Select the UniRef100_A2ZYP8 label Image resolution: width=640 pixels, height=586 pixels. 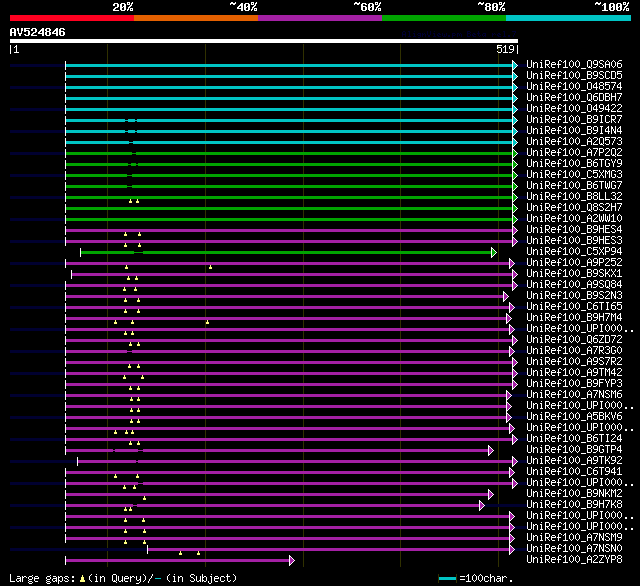[574, 560]
